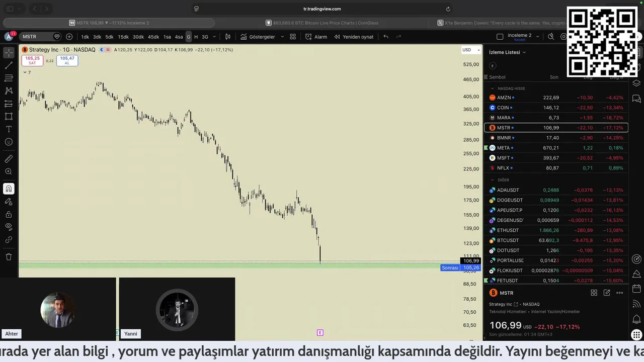This screenshot has height=362, width=644.
Task: Open the news feed panel in sidebar
Action: coord(636,304)
